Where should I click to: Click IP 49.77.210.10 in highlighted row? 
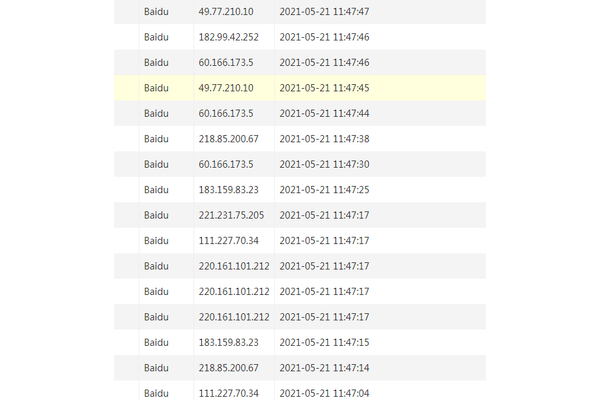pyautogui.click(x=226, y=88)
